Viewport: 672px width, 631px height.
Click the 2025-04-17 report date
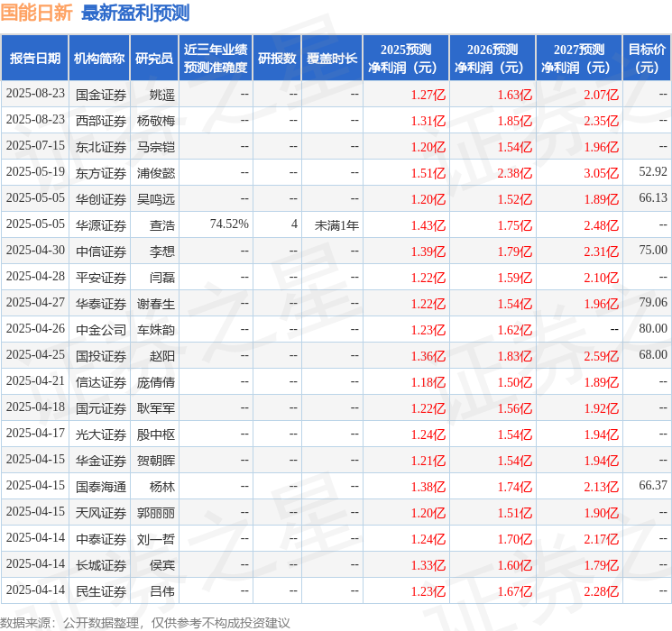click(35, 433)
